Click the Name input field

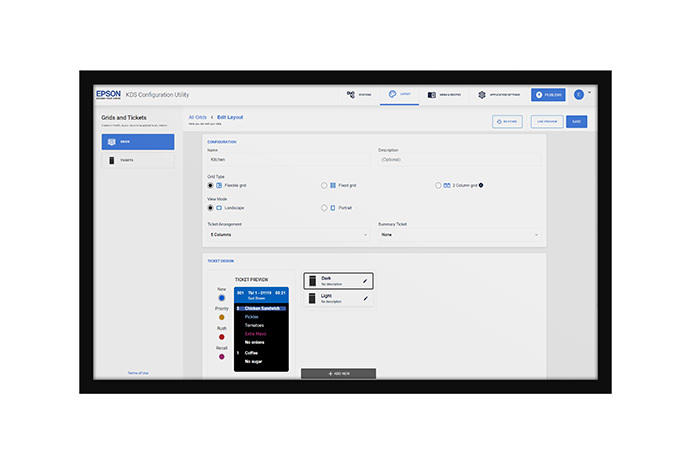[288, 159]
